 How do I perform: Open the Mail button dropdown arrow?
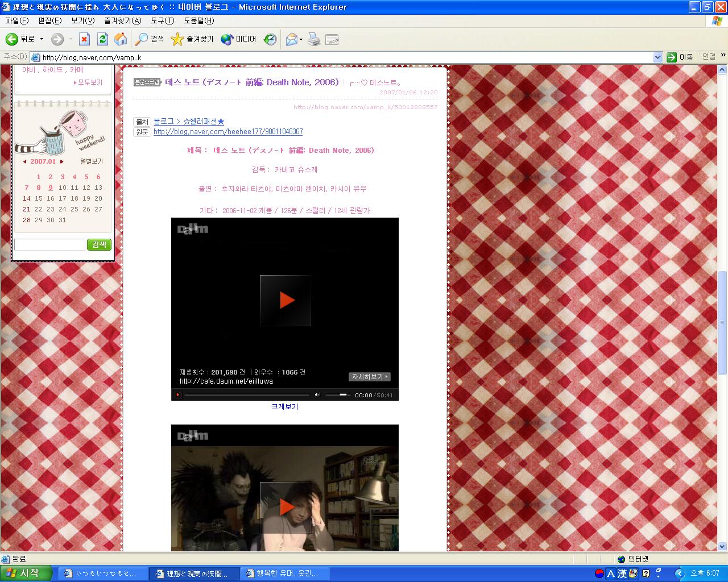pyautogui.click(x=301, y=39)
